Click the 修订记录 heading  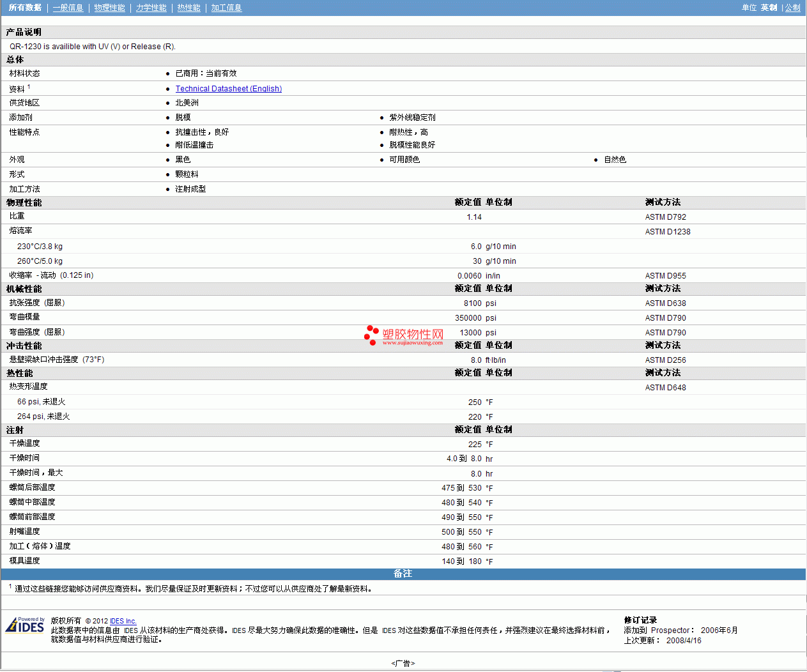tap(640, 620)
